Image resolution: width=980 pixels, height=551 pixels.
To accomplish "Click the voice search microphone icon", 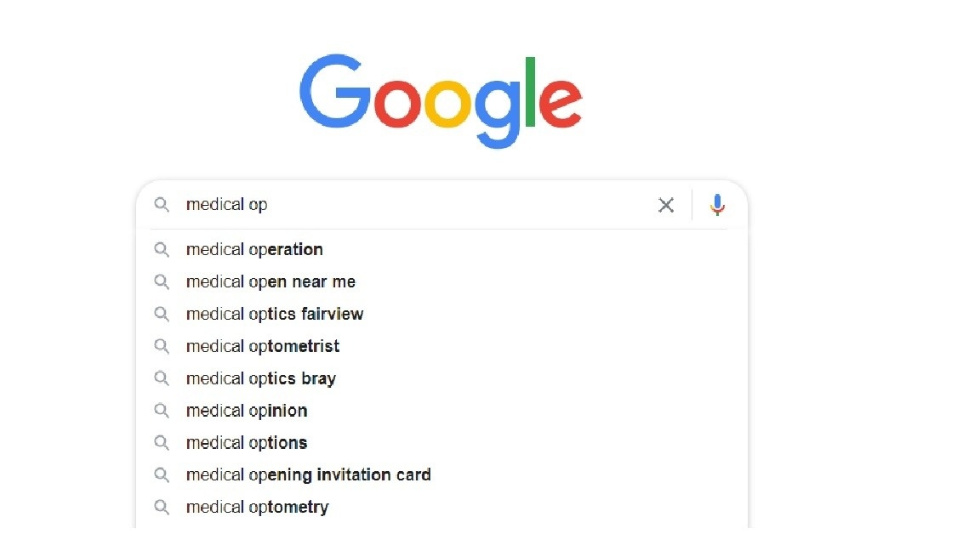I will point(717,205).
